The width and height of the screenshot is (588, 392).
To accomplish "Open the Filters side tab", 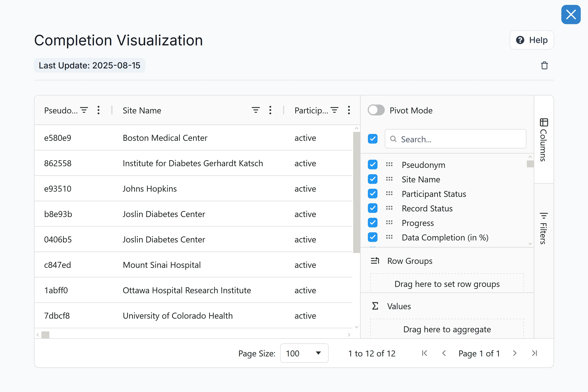I will coord(544,228).
